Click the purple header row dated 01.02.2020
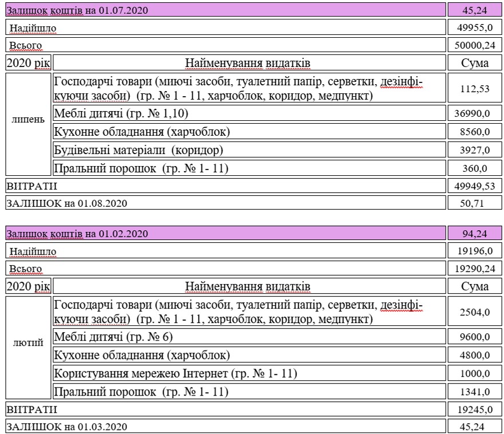The height and width of the screenshot is (434, 504). pos(225,234)
